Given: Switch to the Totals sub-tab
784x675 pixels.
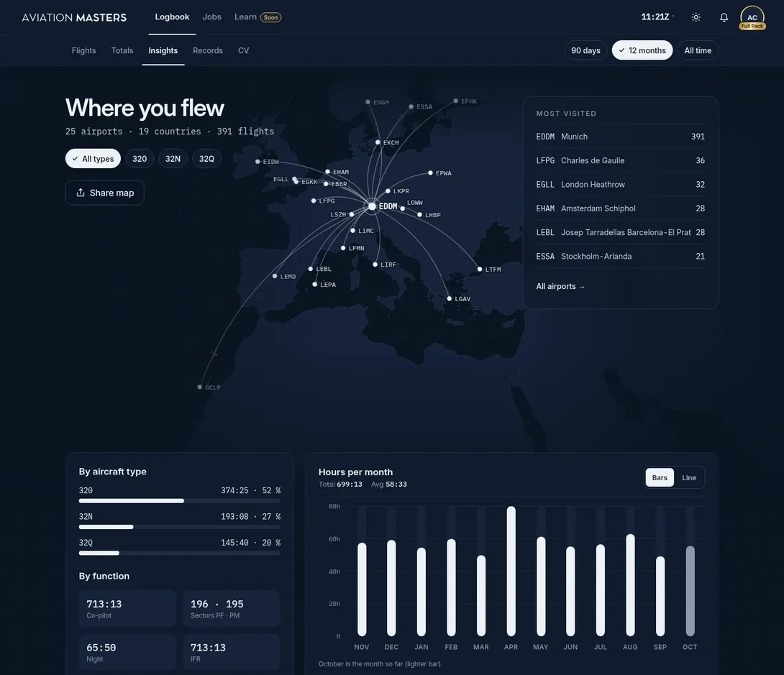Looking at the screenshot, I should [x=122, y=50].
